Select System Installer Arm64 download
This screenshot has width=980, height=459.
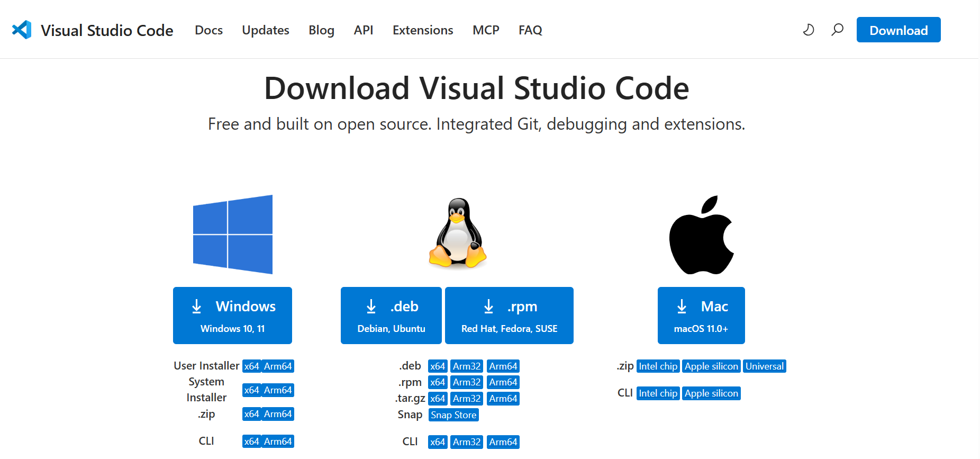[x=278, y=390]
